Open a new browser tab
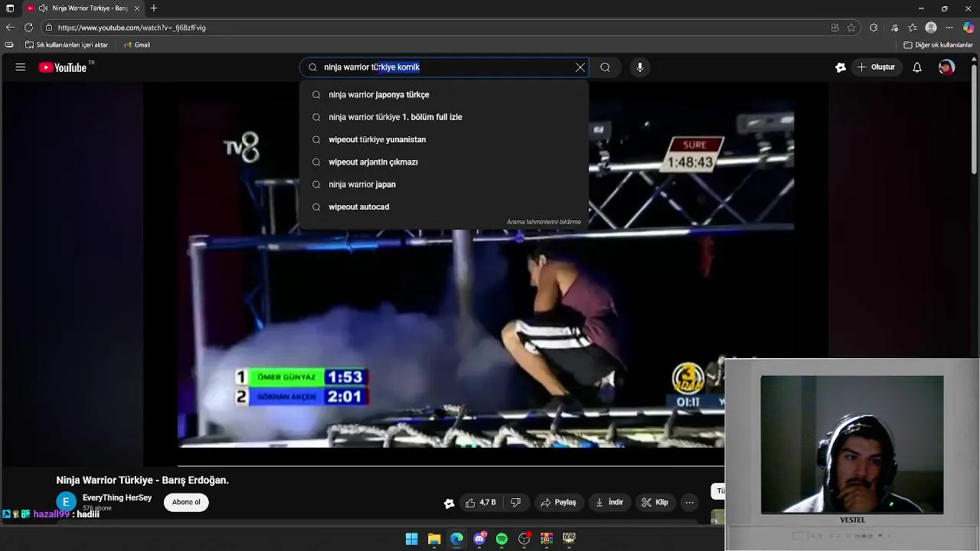The height and width of the screenshot is (551, 980). pos(154,8)
